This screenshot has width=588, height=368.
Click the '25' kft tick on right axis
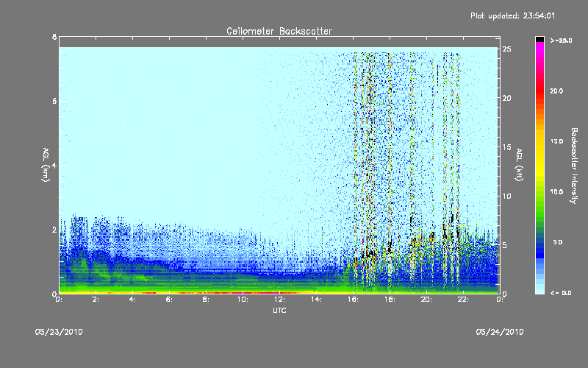click(506, 49)
